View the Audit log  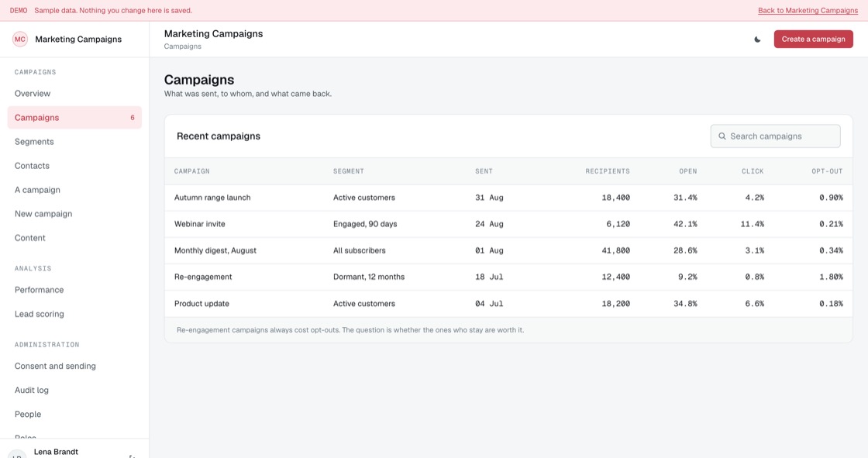pyautogui.click(x=74, y=390)
